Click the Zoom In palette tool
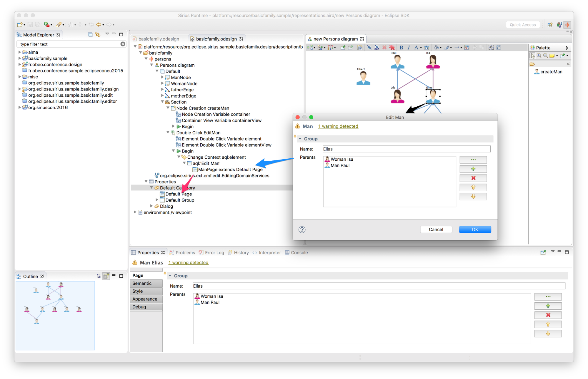The height and width of the screenshot is (379, 588). pos(539,56)
